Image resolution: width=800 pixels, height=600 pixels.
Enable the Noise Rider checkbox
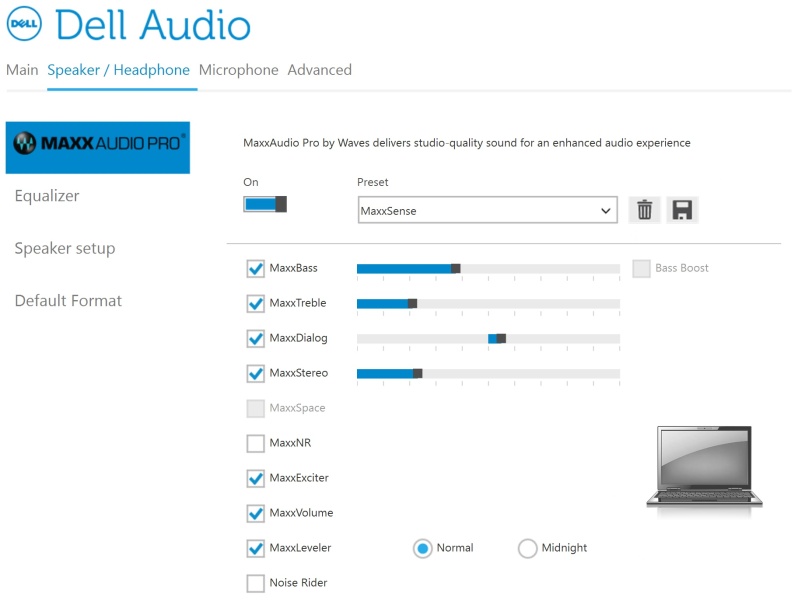[x=255, y=583]
